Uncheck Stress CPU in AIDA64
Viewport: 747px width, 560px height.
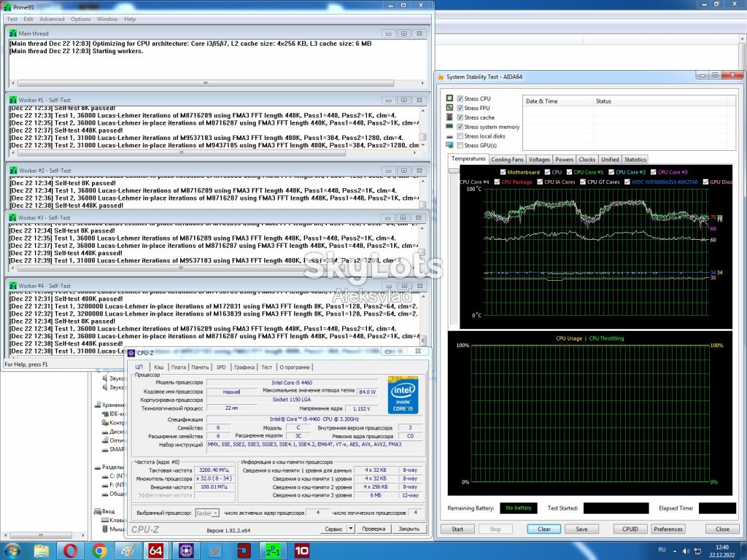(460, 98)
